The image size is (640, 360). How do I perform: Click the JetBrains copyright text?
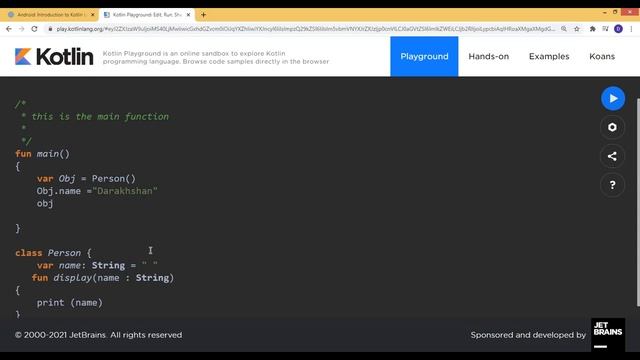coord(98,335)
